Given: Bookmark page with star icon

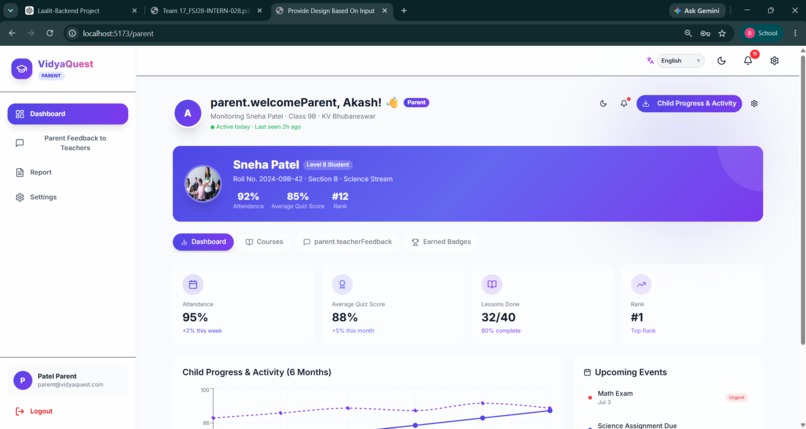Looking at the screenshot, I should (722, 33).
